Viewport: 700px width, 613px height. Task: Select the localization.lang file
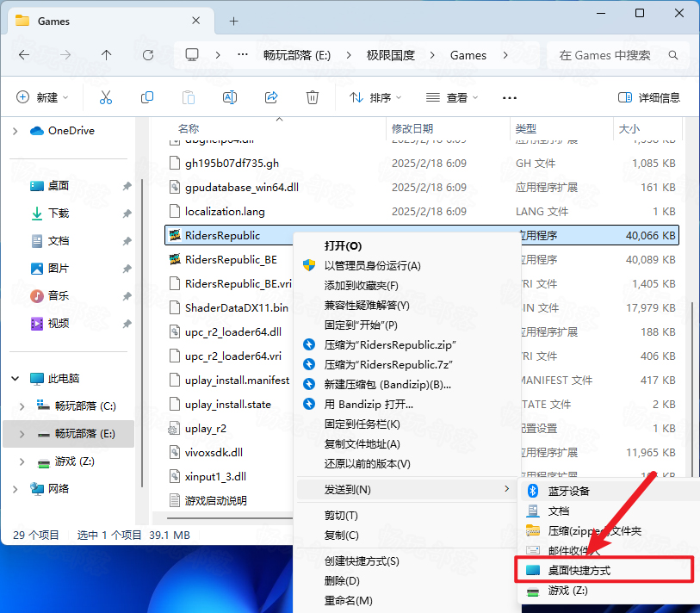pos(225,211)
